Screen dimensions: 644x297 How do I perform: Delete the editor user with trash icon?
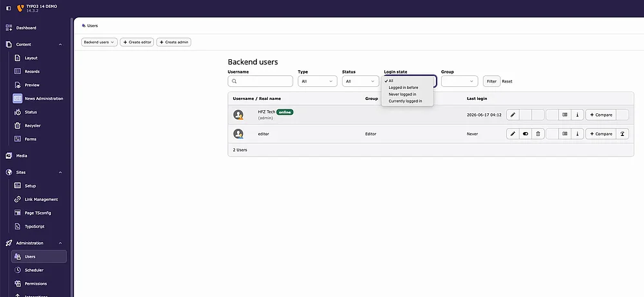point(538,134)
